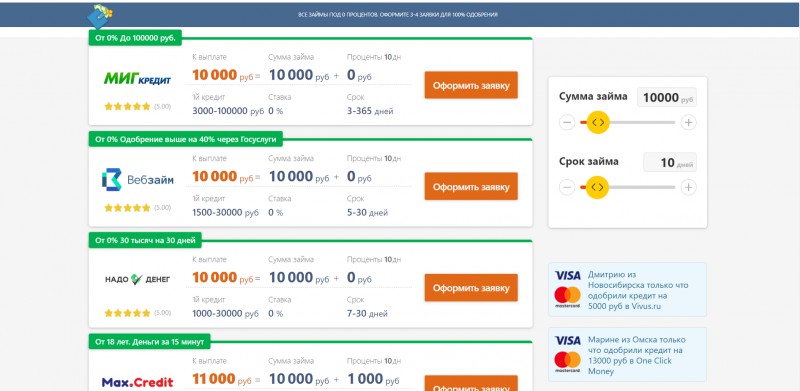The width and height of the screenshot is (800, 391).
Task: Click the МИГ Кредит star rating
Action: (x=128, y=107)
